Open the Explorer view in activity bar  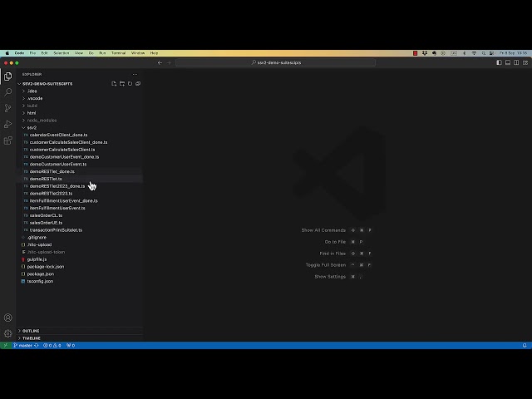(7, 76)
